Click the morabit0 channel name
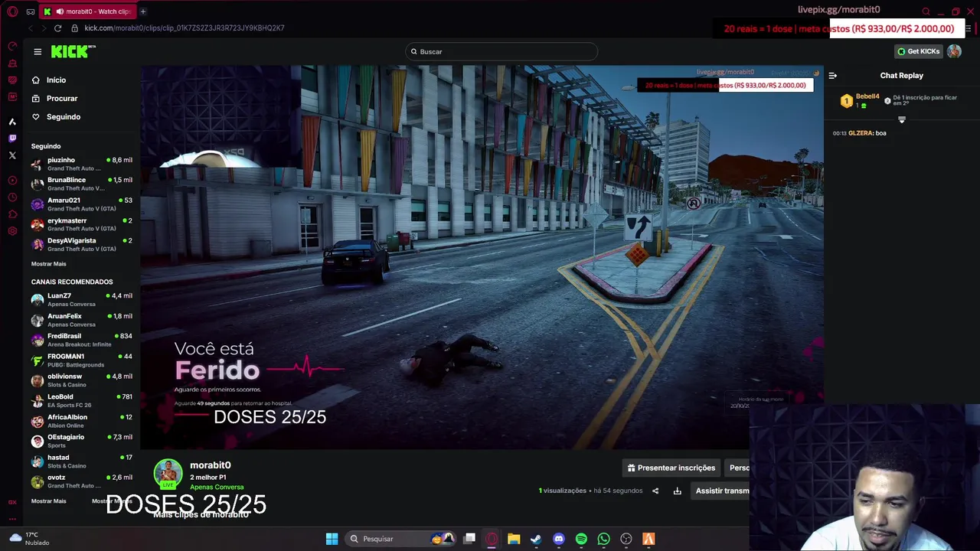980x551 pixels. click(x=210, y=465)
